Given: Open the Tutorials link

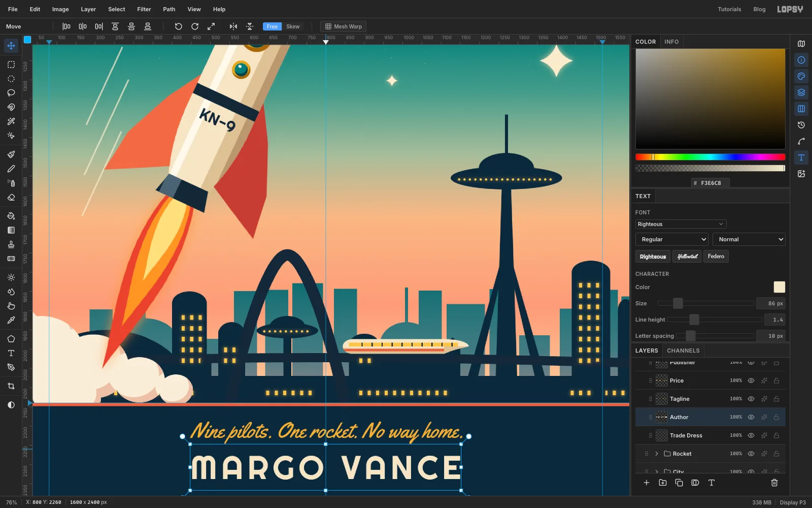Looking at the screenshot, I should tap(729, 9).
